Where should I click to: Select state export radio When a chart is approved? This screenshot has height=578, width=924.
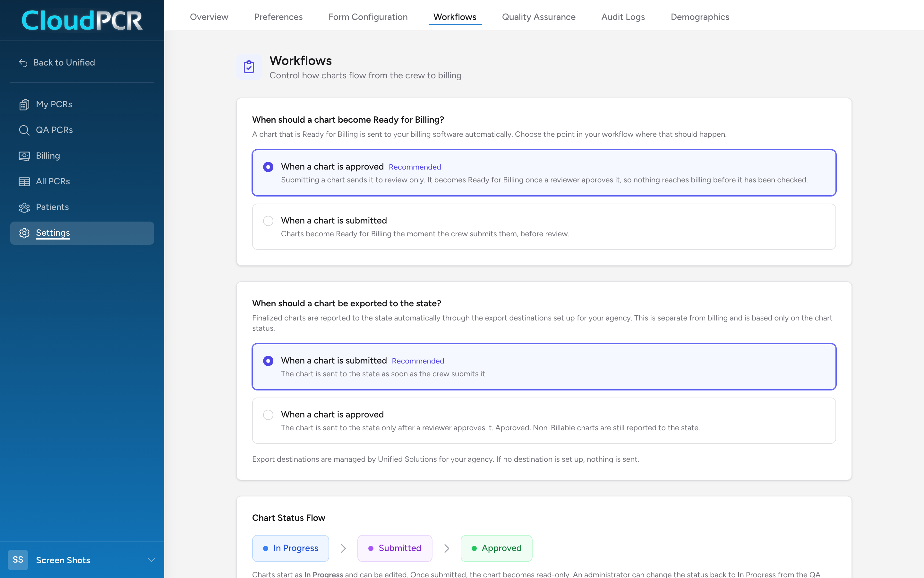(268, 415)
